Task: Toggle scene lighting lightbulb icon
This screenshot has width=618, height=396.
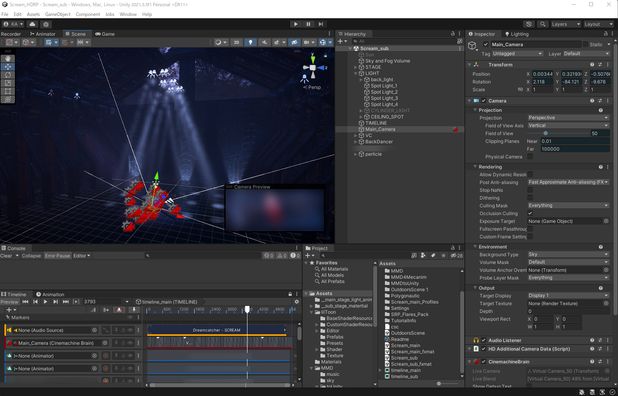Action: click(250, 42)
